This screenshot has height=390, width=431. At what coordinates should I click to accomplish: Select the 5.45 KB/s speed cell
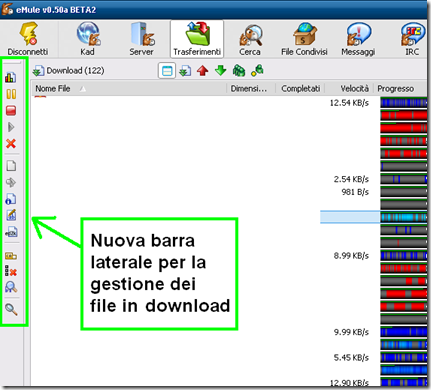351,358
